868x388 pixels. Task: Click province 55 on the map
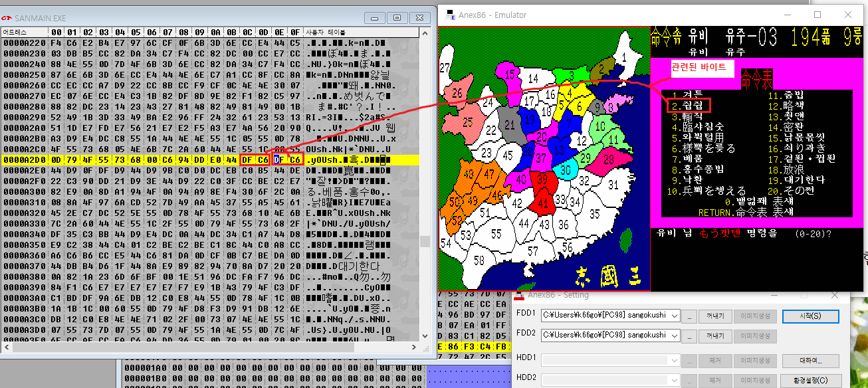tap(496, 234)
